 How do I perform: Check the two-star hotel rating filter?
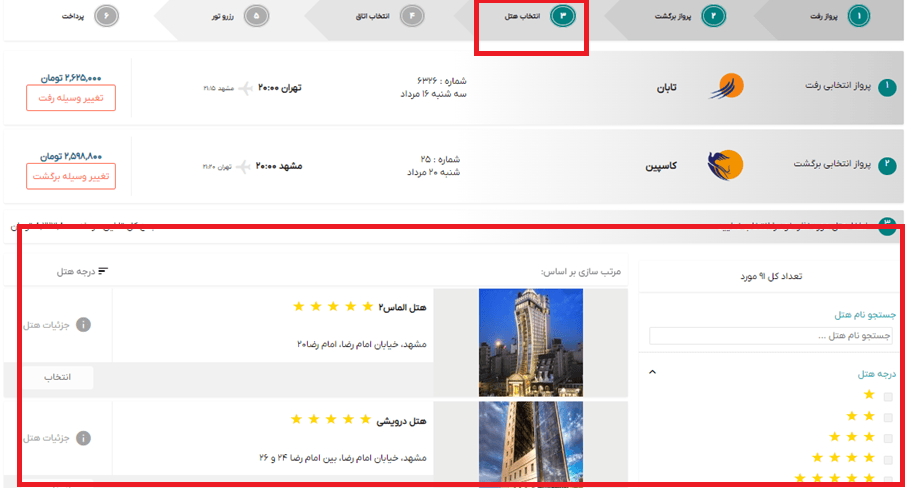(888, 417)
